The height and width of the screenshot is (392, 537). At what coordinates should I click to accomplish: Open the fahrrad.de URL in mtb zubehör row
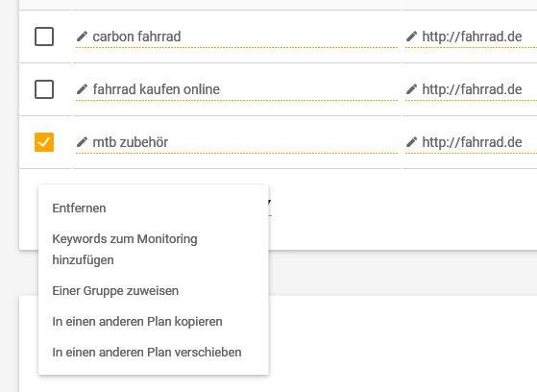coord(472,142)
